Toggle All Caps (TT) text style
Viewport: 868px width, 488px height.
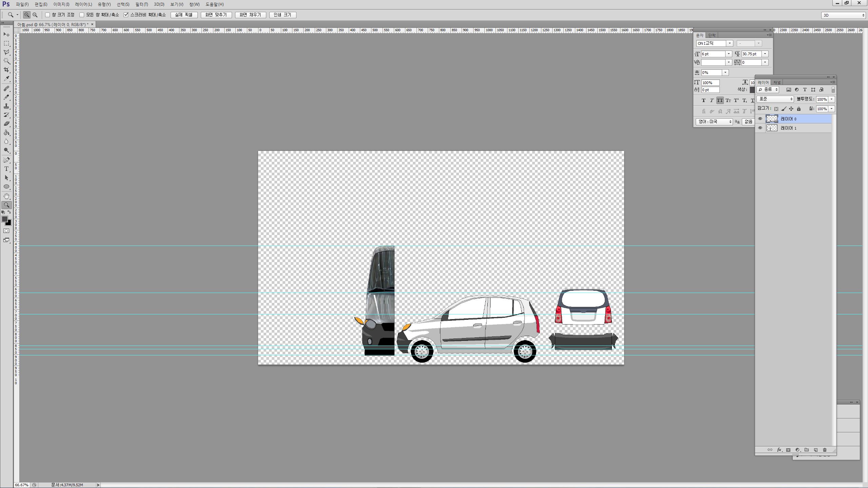point(720,100)
